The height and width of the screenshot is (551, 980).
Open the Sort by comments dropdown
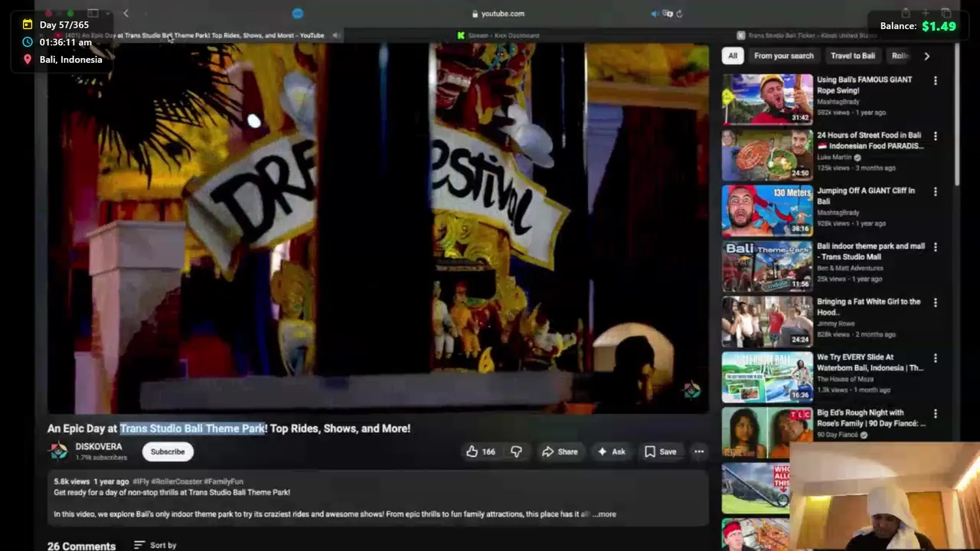click(155, 545)
